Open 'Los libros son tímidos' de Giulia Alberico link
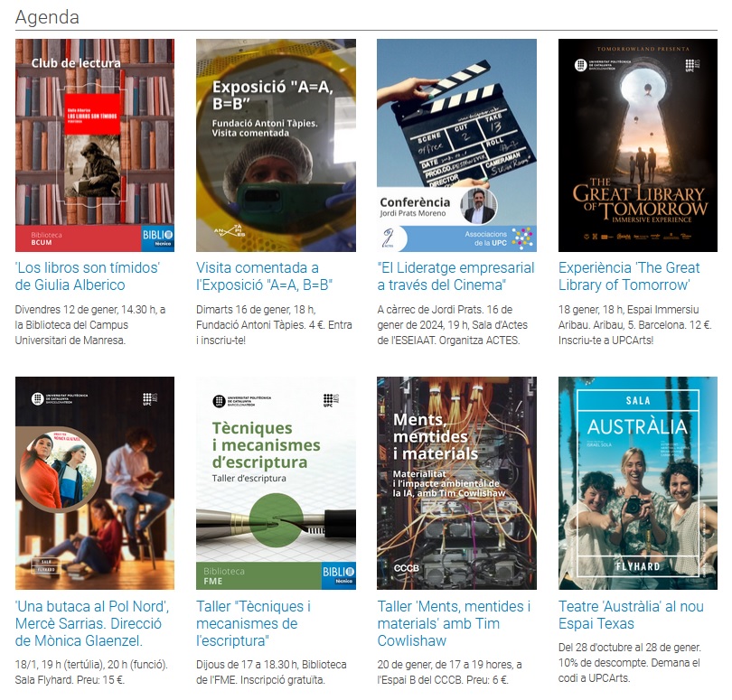This screenshot has width=732, height=700. pos(88,276)
